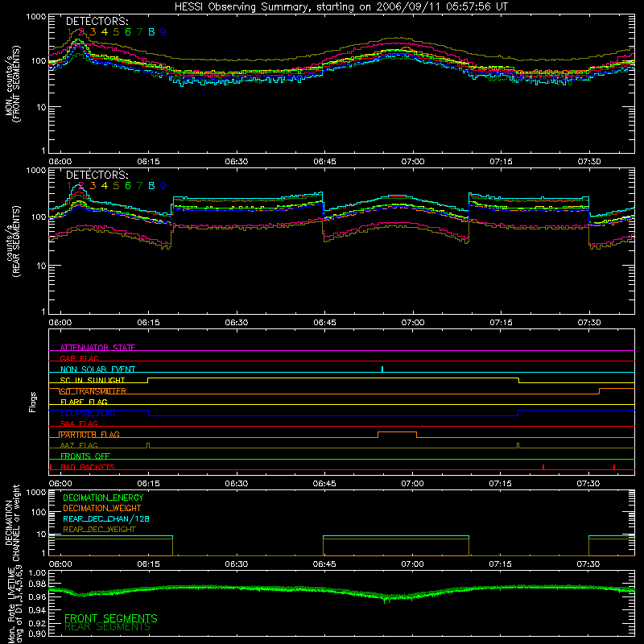Screen dimensions: 644x644
Task: Click the DECIMATION_WEIGHT legend entry
Action: pos(102,508)
